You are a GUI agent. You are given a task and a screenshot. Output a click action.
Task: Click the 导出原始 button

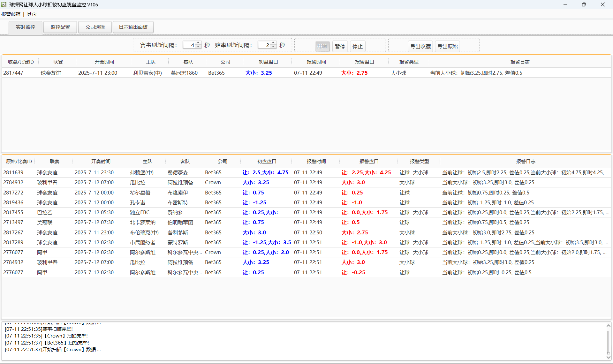point(448,46)
